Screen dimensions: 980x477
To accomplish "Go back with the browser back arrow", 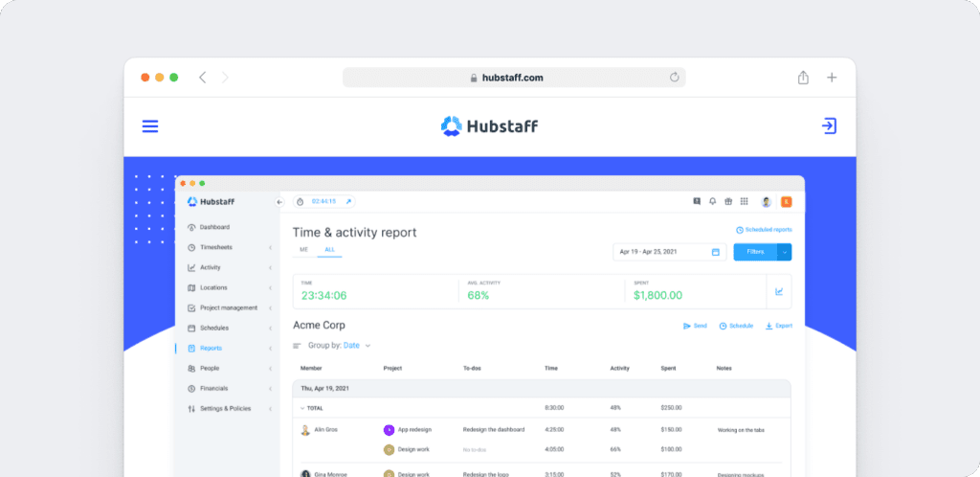I will pos(202,78).
